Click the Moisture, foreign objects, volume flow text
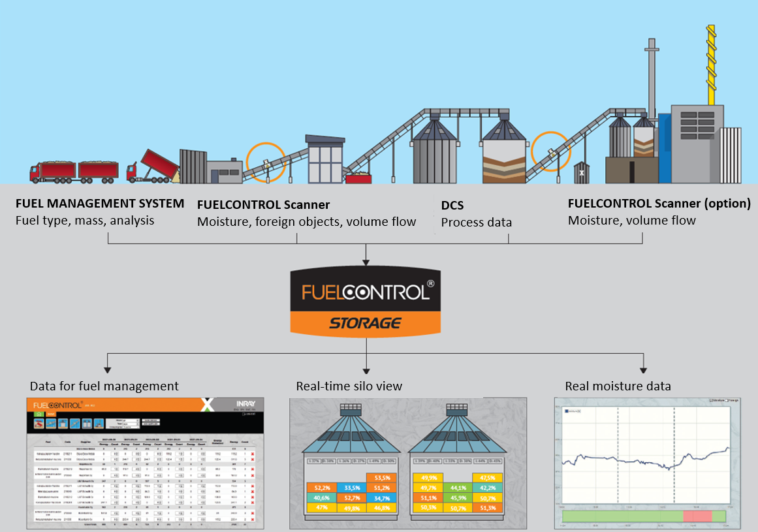 (306, 222)
